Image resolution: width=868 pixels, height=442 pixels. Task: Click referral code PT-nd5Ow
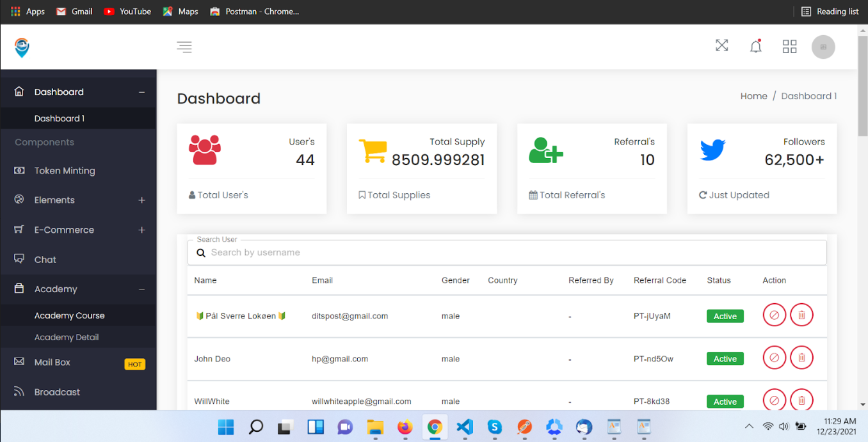click(x=654, y=359)
